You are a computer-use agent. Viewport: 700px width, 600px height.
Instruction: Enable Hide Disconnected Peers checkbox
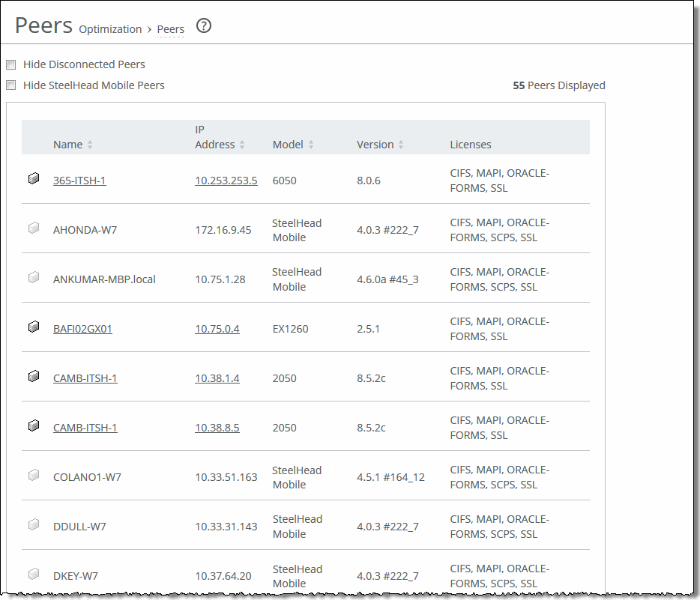[11, 65]
